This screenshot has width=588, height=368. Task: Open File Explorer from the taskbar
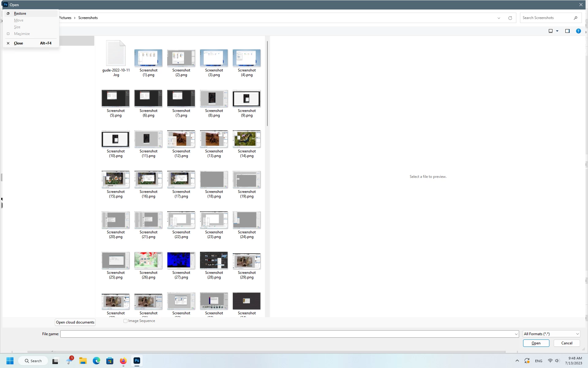pos(83,361)
